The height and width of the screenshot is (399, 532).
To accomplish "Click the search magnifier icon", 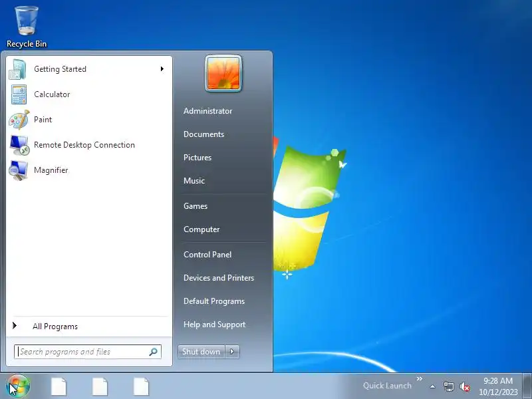I will [x=154, y=352].
